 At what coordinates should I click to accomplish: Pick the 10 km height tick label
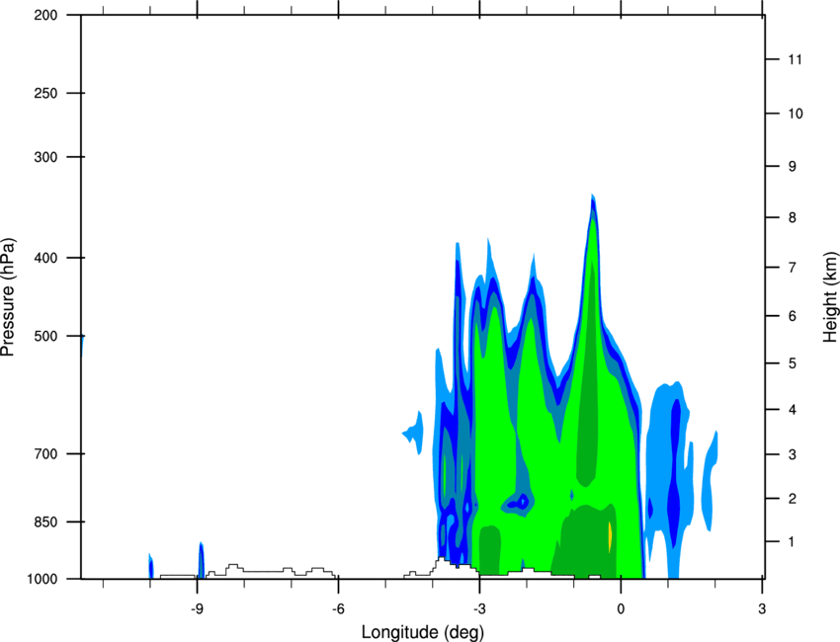coord(796,114)
